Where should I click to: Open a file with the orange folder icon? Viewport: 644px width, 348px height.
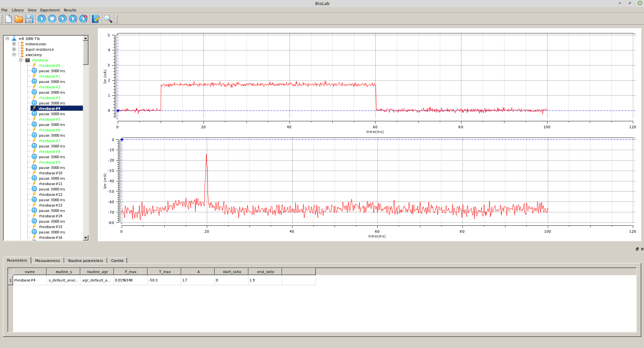pos(19,19)
